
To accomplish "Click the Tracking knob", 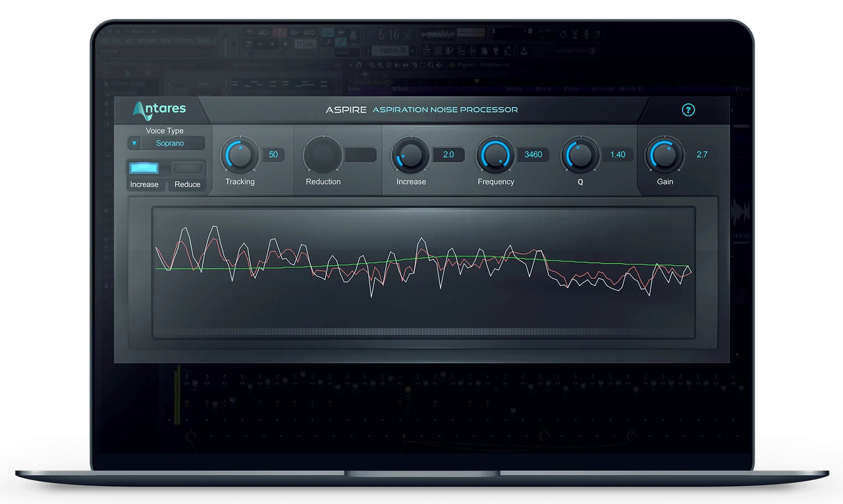I will click(x=240, y=155).
